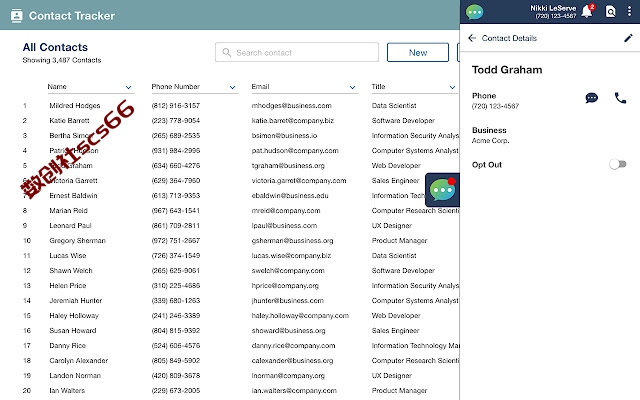
Task: Open notifications bell with badge
Action: tap(588, 11)
